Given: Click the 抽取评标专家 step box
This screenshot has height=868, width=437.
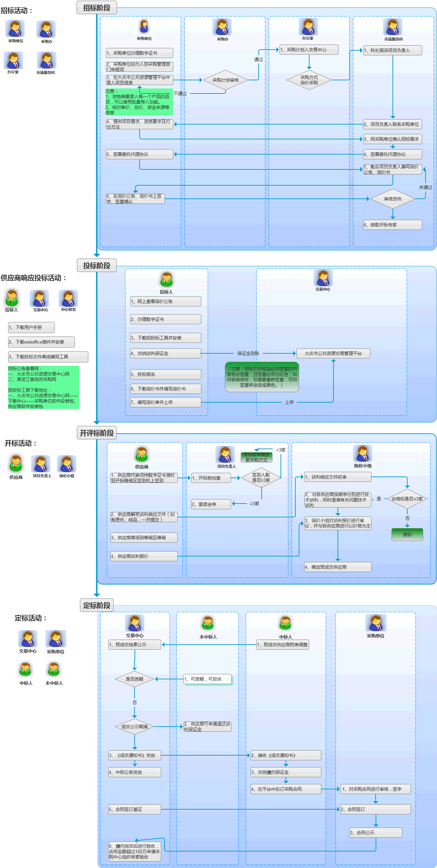Looking at the screenshot, I should click(392, 225).
